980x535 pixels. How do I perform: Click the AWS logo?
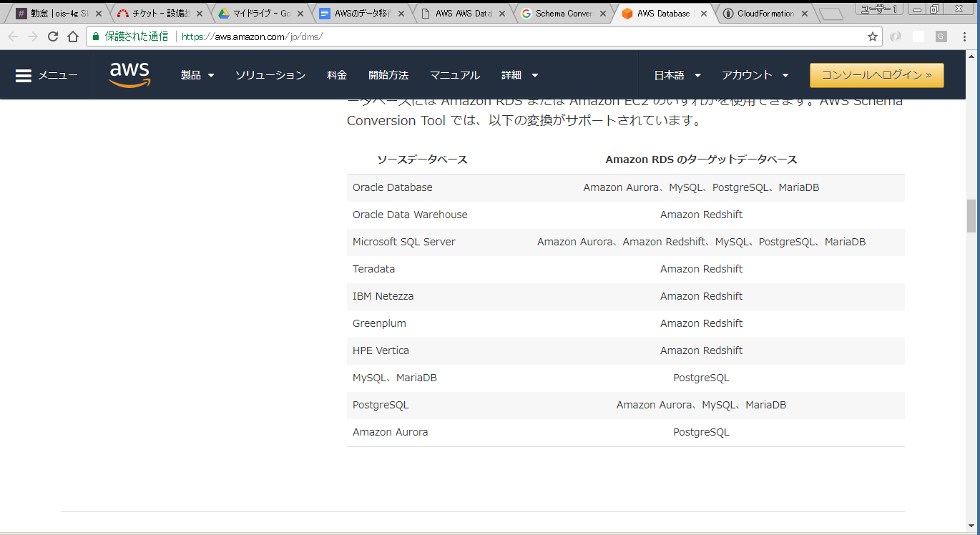(129, 74)
